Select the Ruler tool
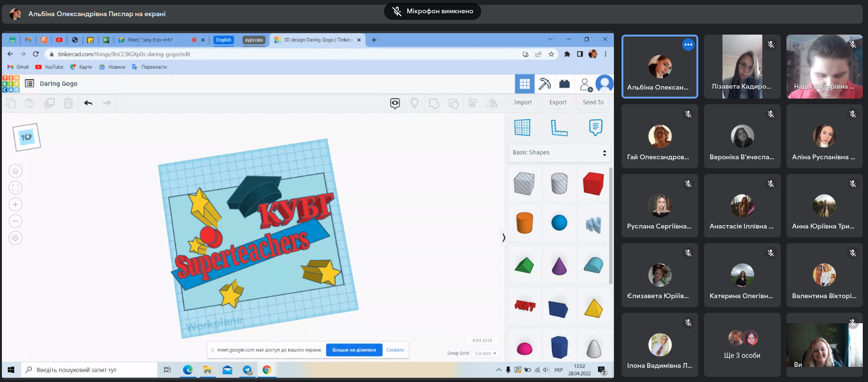 tap(559, 127)
